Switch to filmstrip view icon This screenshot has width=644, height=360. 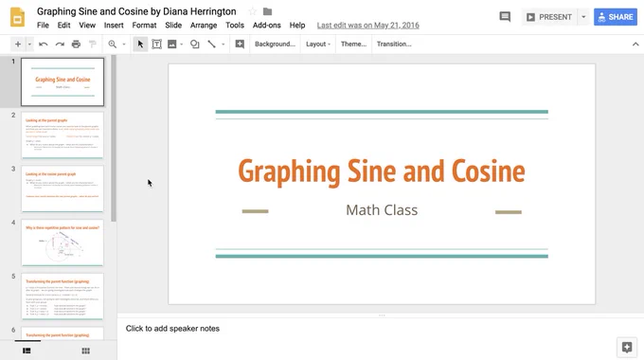click(27, 351)
